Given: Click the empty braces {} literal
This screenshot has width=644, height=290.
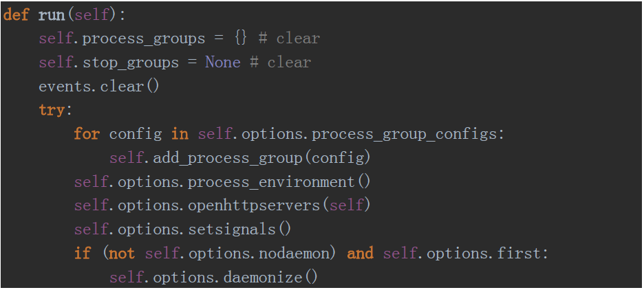Looking at the screenshot, I should pyautogui.click(x=241, y=39).
